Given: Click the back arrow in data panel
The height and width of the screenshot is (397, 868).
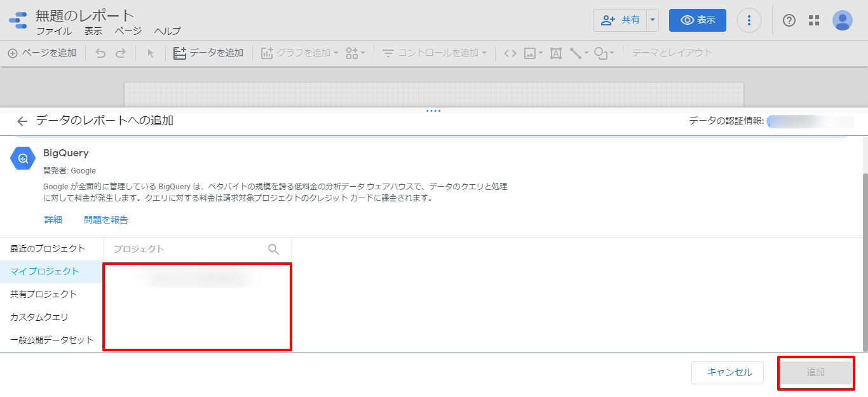Looking at the screenshot, I should coord(22,121).
